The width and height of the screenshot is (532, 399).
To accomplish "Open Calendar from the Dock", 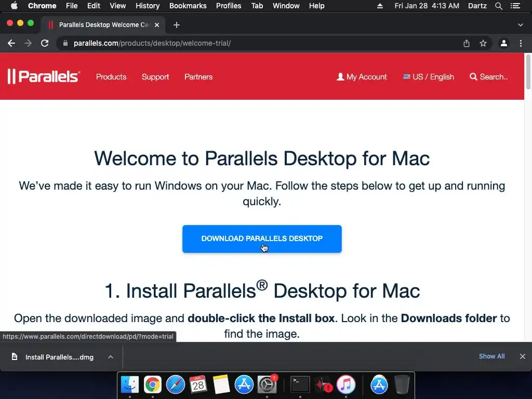I will tap(198, 384).
